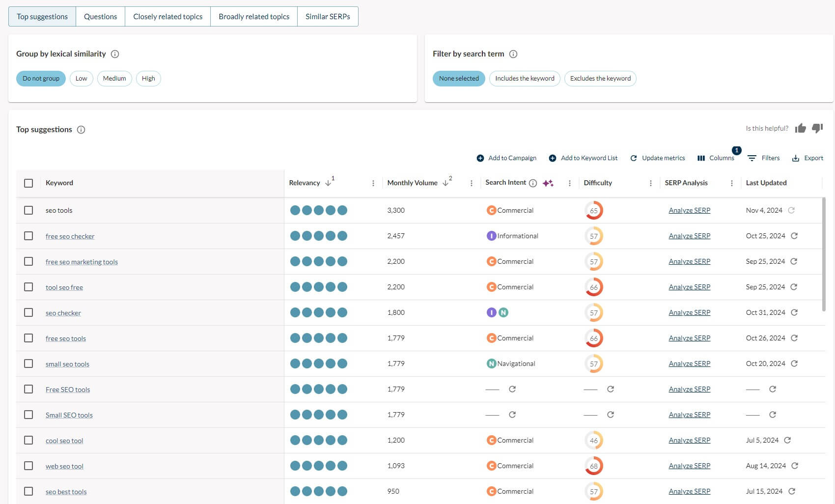Refresh metrics for the seo tools row
The image size is (835, 504).
(x=791, y=210)
